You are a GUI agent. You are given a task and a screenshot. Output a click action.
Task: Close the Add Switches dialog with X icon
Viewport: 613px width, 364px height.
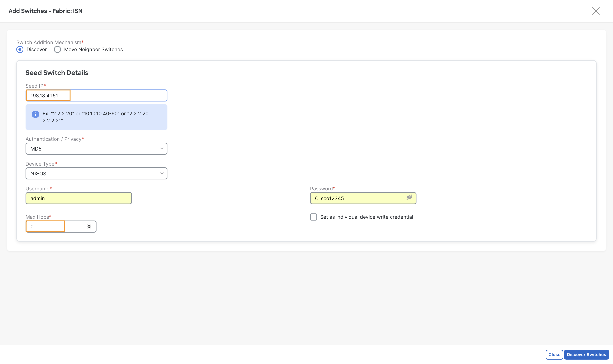point(596,11)
